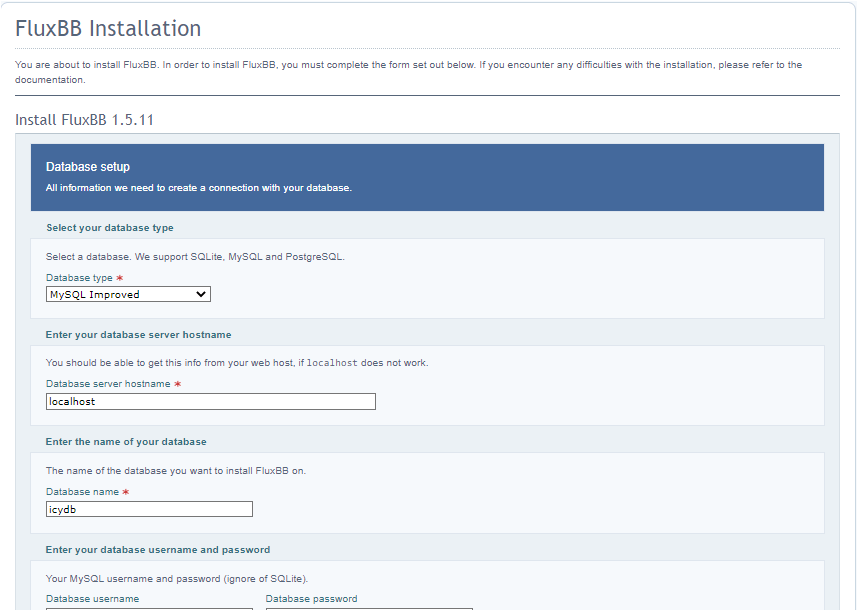Click the 'Database setup' banner title
The width and height of the screenshot is (858, 611).
[88, 167]
